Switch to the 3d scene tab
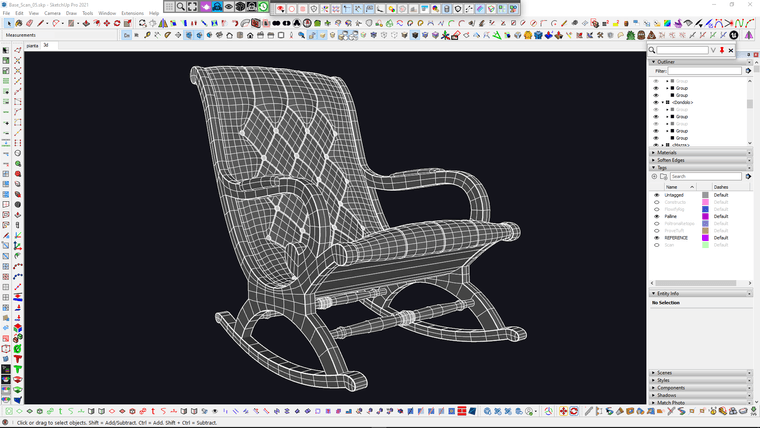The width and height of the screenshot is (760, 428). click(46, 45)
